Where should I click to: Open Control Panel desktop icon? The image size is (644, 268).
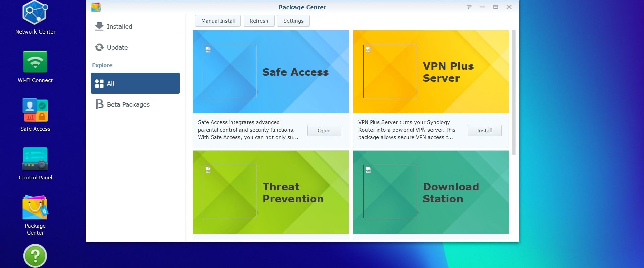coord(35,159)
